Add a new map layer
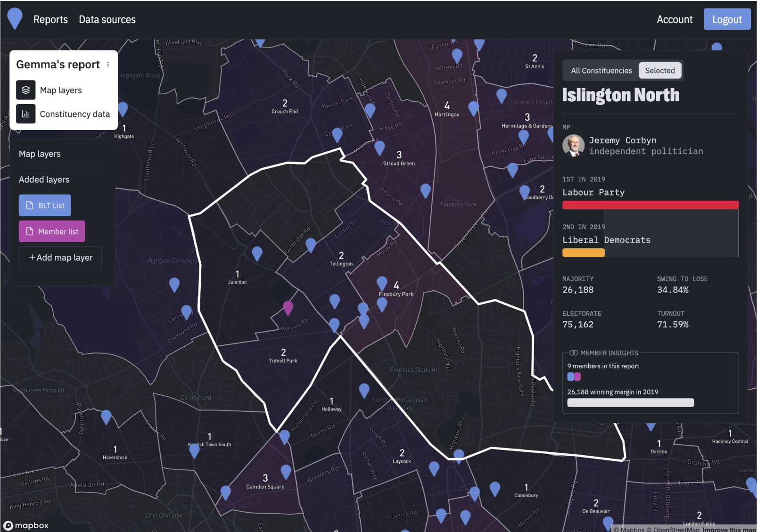The image size is (757, 532). click(x=60, y=257)
